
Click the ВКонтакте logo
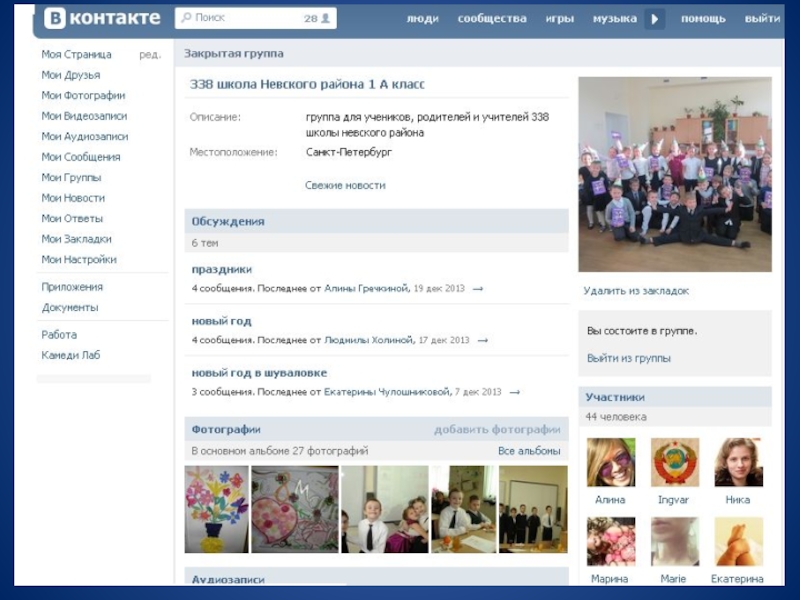coord(102,18)
